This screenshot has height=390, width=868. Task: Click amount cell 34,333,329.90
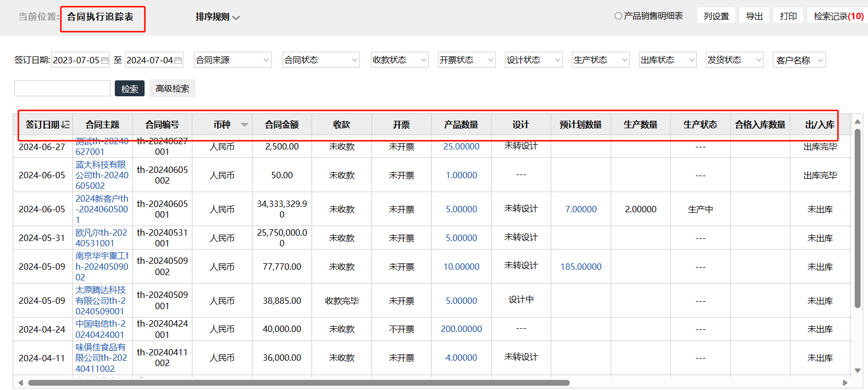pyautogui.click(x=282, y=209)
